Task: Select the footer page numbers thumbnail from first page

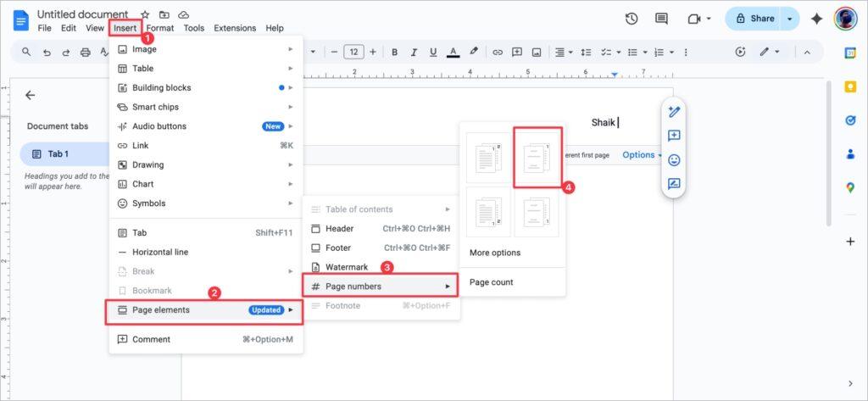Action: tap(489, 212)
